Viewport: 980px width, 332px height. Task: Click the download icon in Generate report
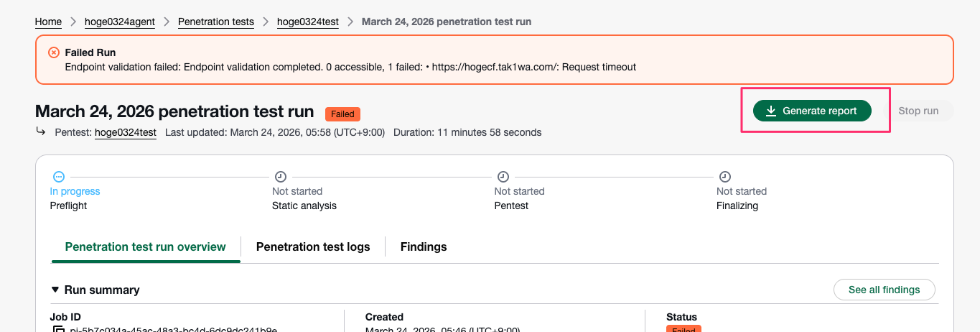[x=771, y=111]
